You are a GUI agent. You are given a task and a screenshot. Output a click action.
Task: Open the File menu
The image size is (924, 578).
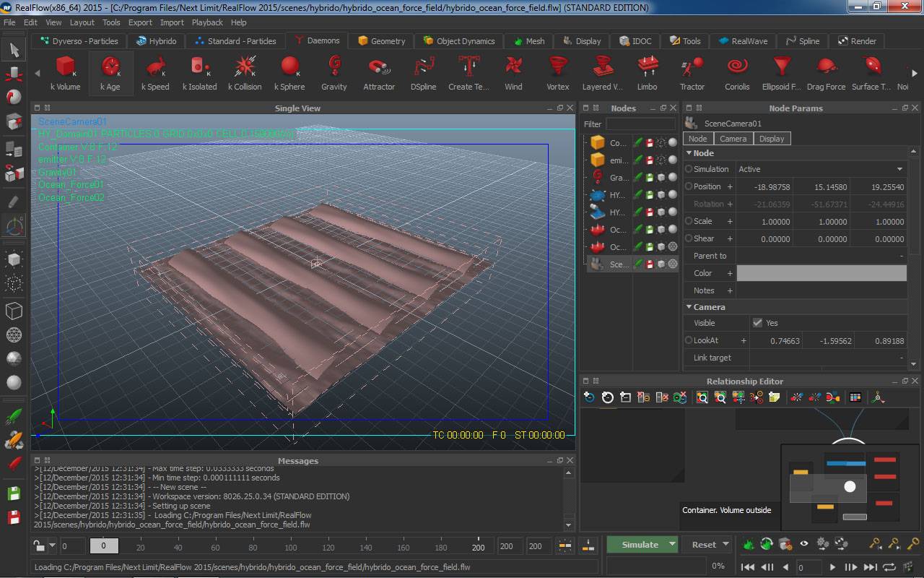pyautogui.click(x=9, y=22)
